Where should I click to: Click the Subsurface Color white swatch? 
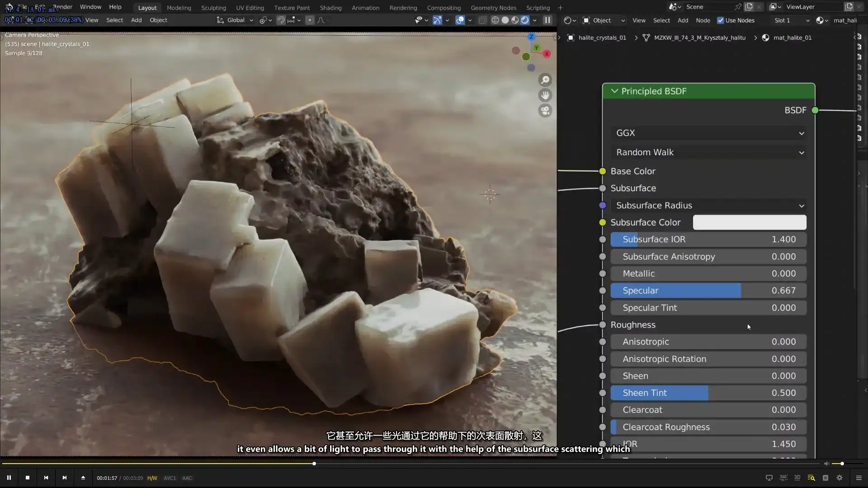pyautogui.click(x=750, y=222)
